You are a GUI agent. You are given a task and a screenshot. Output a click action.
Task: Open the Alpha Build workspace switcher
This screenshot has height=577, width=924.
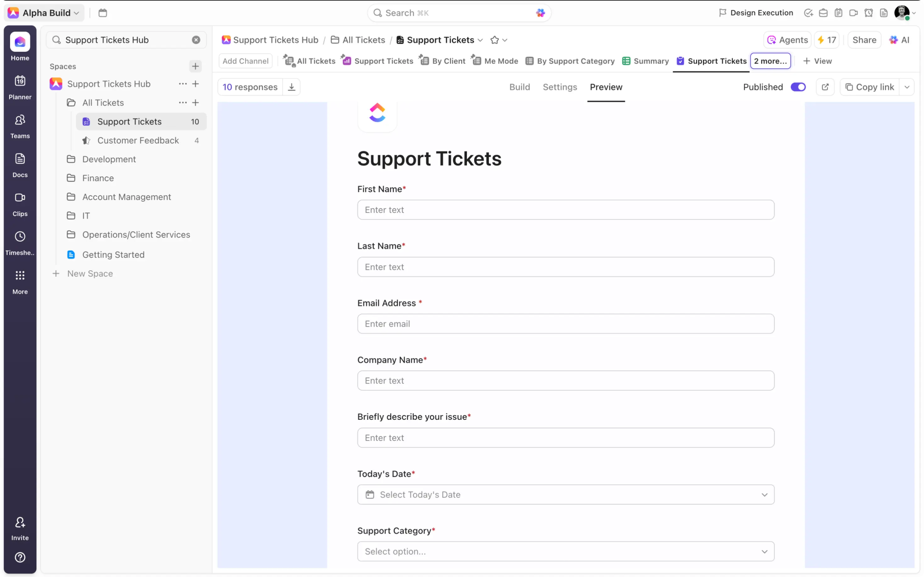pyautogui.click(x=46, y=13)
